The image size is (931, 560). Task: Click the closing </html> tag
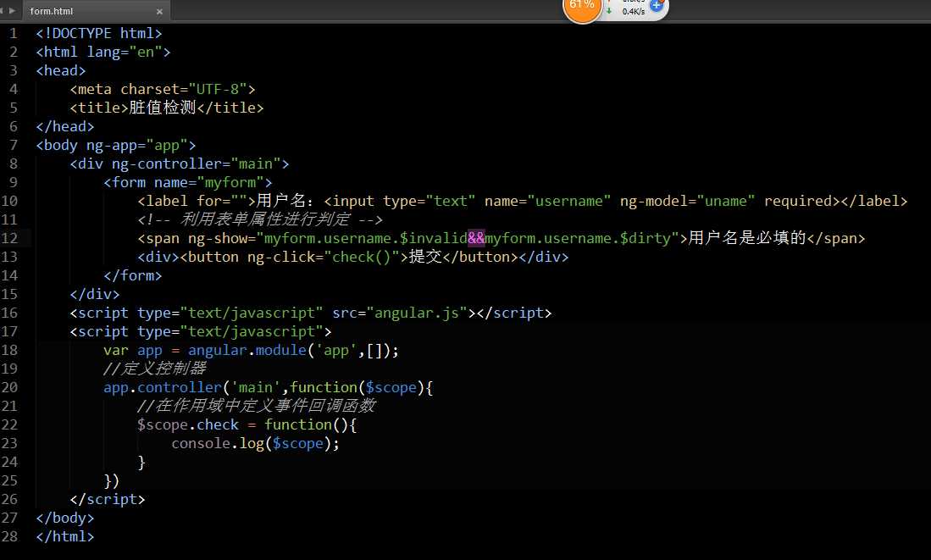[64, 537]
